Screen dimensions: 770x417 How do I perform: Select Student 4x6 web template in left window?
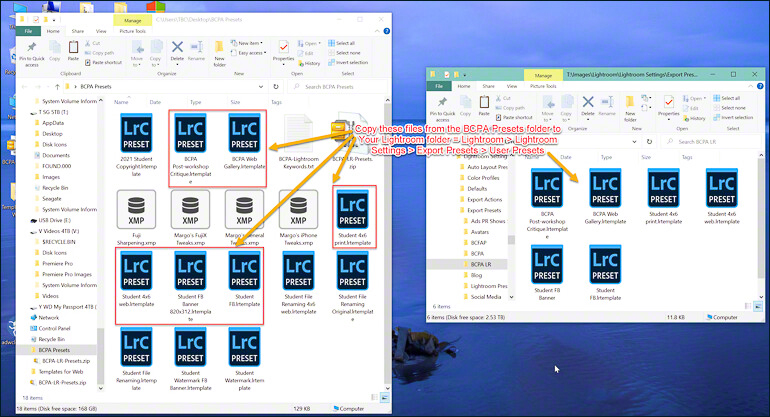point(136,279)
